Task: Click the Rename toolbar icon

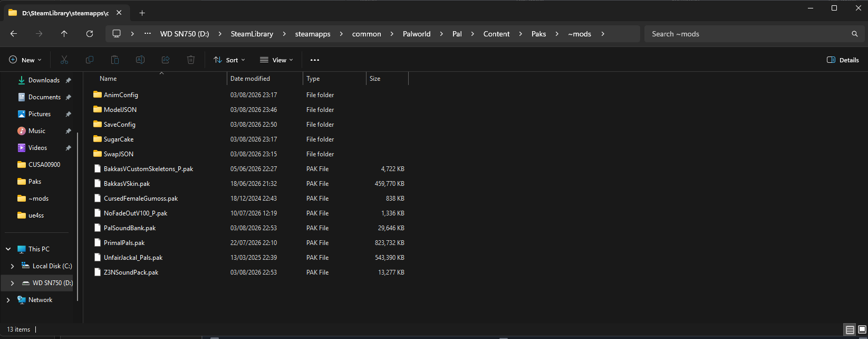Action: coord(140,60)
